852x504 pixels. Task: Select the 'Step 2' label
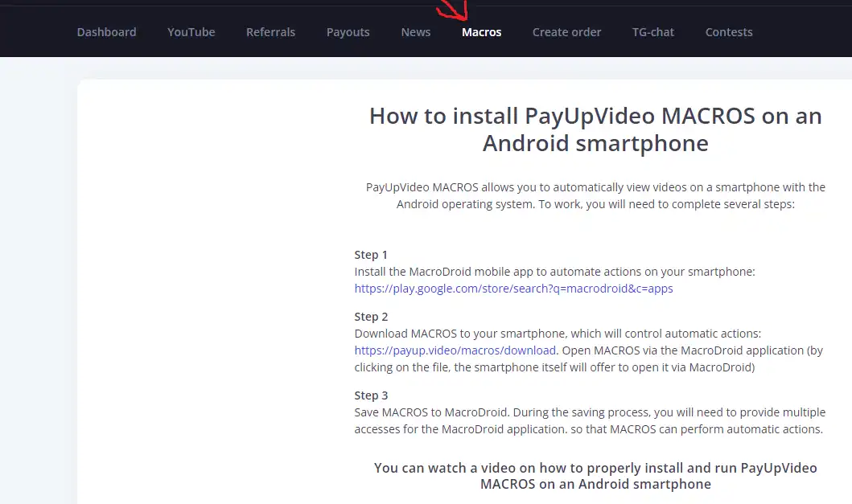371,317
